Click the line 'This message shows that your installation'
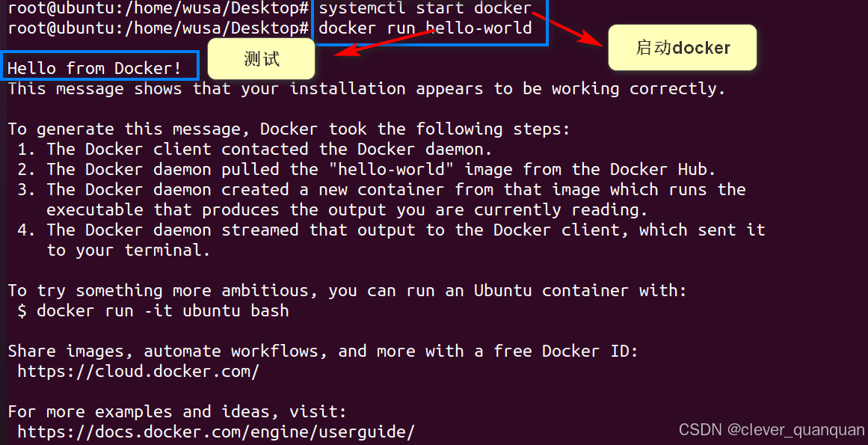Viewport: 868px width, 445px height. (x=366, y=88)
